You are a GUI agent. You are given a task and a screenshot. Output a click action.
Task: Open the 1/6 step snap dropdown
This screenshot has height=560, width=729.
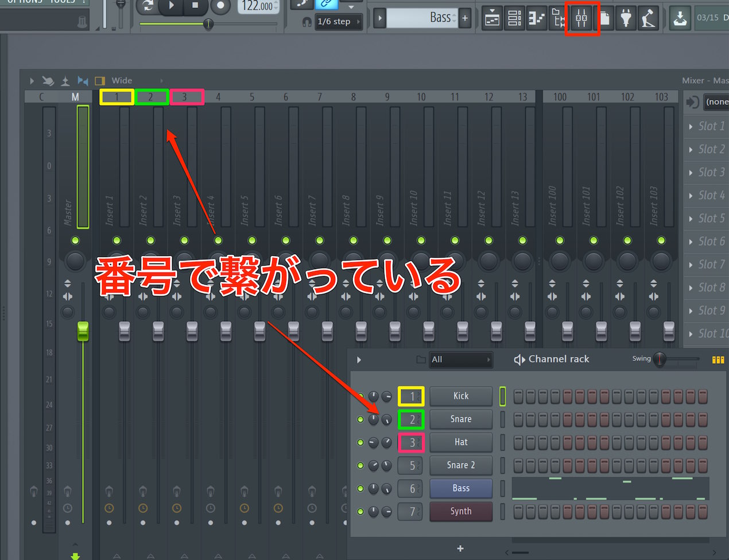pos(339,22)
